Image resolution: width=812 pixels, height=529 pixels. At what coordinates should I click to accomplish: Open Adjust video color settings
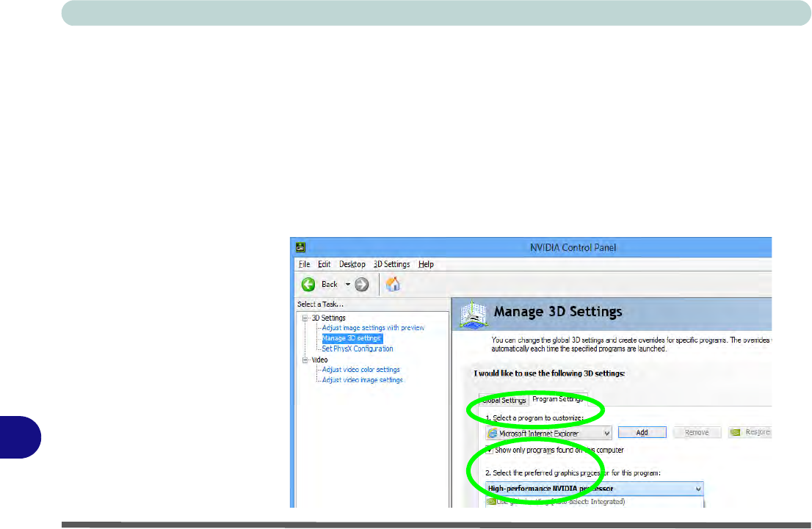(x=361, y=370)
